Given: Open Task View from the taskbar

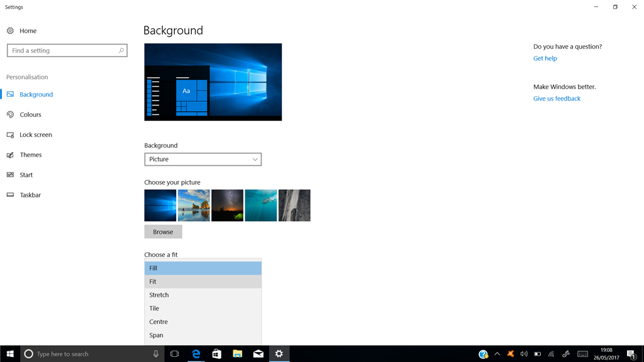Looking at the screenshot, I should click(x=175, y=354).
